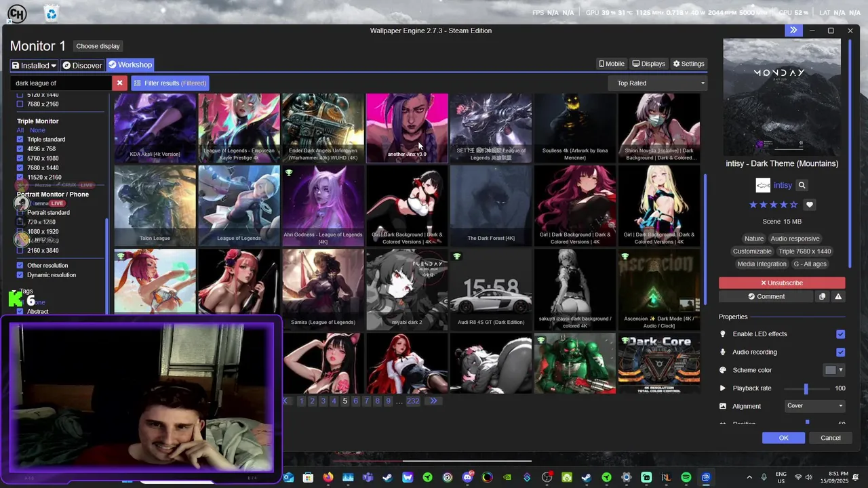Toggle Other resolution checkbox
Image resolution: width=868 pixels, height=488 pixels.
pyautogui.click(x=20, y=266)
